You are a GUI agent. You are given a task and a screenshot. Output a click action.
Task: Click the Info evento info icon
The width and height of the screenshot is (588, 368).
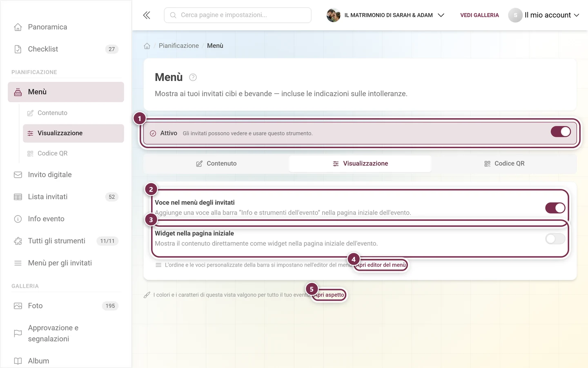[x=18, y=219]
